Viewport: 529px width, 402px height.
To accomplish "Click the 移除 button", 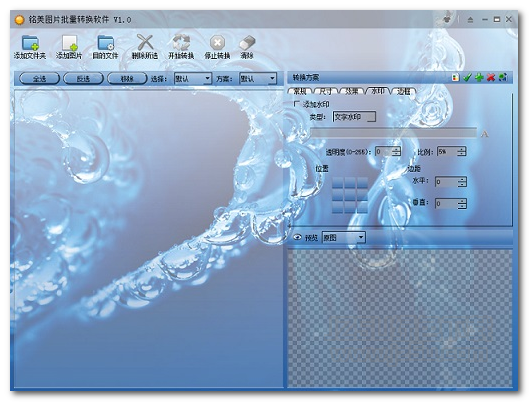I will [x=127, y=79].
